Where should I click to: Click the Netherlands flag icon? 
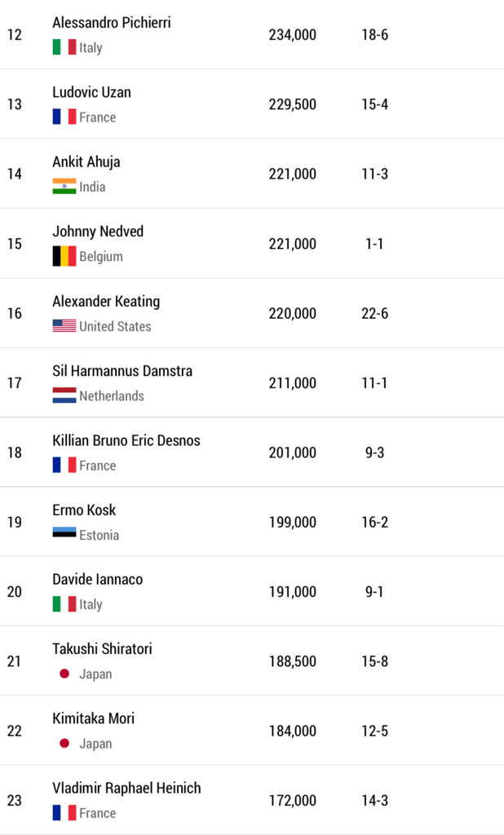pyautogui.click(x=64, y=395)
